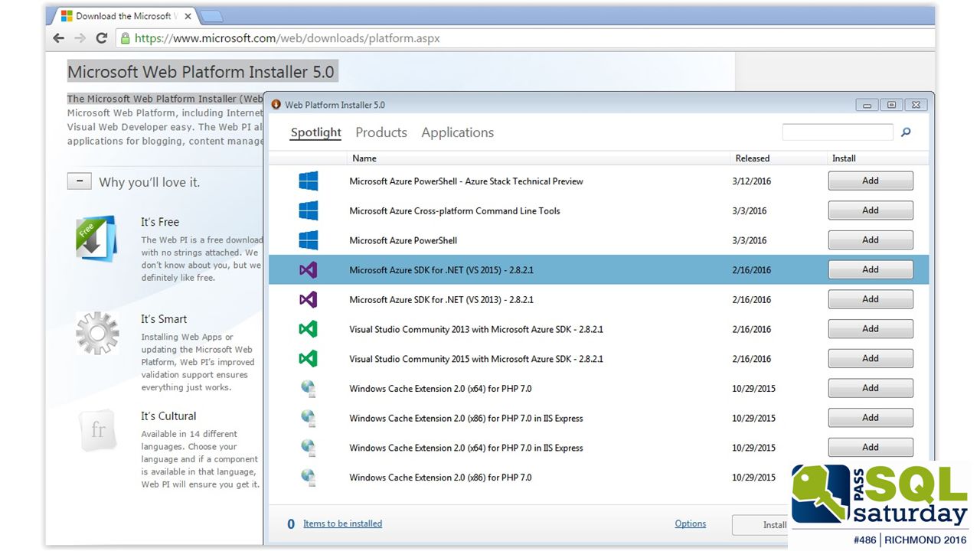Viewport: 980px width, 551px height.
Task: Reload the page in Chrome
Action: click(101, 37)
